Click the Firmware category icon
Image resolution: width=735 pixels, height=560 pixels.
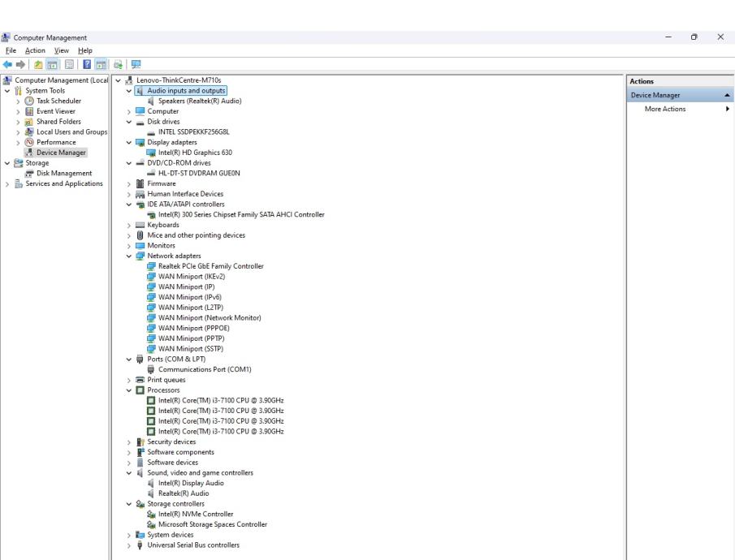point(140,183)
